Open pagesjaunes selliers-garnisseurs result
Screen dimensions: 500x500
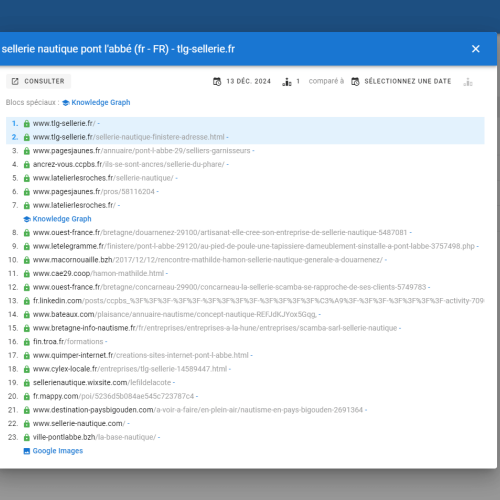pyautogui.click(x=142, y=151)
